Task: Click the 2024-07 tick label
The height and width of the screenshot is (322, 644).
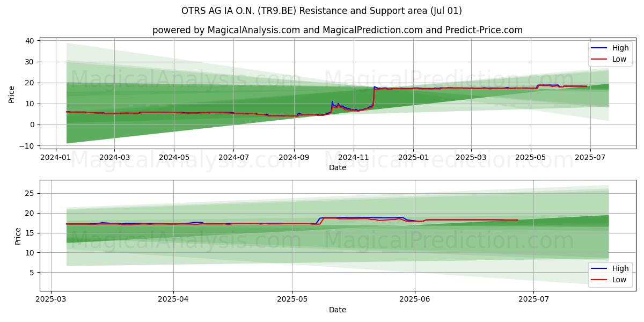Action: point(233,158)
